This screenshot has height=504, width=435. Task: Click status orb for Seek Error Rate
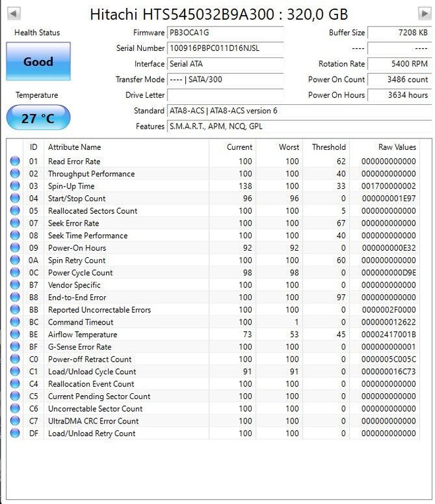(x=14, y=223)
